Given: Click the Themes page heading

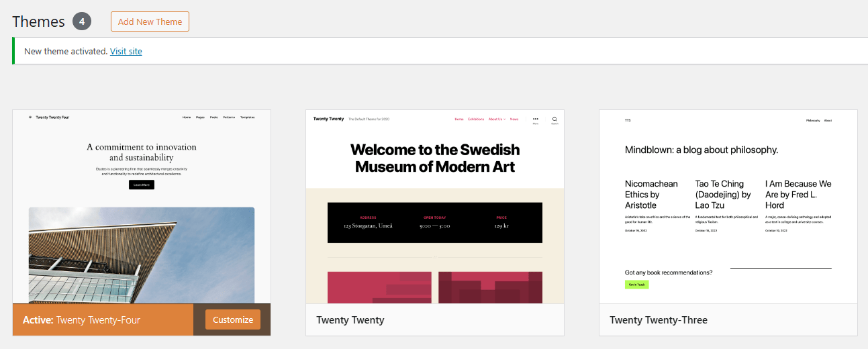Looking at the screenshot, I should click(x=38, y=21).
